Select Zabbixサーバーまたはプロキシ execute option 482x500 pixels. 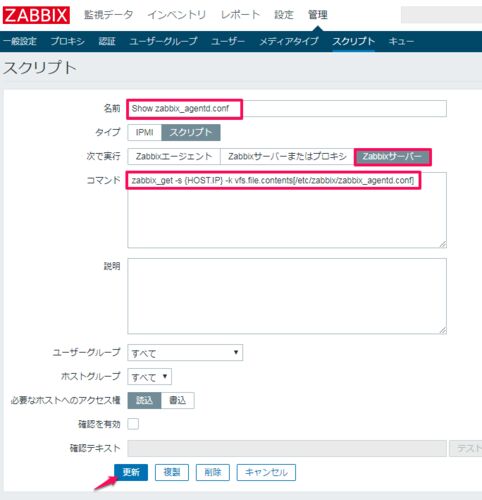coord(287,157)
